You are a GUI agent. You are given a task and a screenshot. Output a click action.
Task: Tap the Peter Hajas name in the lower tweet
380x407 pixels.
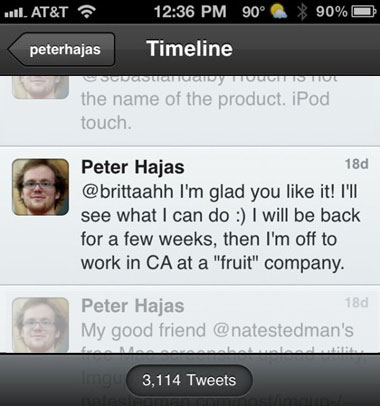pyautogui.click(x=133, y=306)
